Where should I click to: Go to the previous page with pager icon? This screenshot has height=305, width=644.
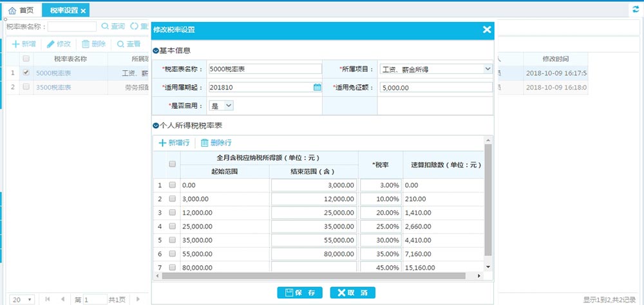[x=62, y=299]
